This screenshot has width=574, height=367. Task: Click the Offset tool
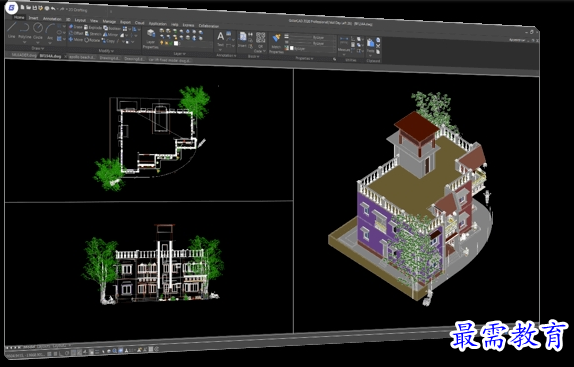tap(76, 33)
